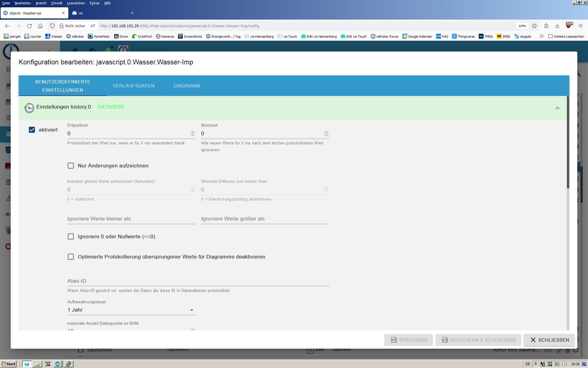Screen dimensions: 588x368
Task: Check Ignoriere 0 oder Nullwerte
Action: click(x=71, y=236)
